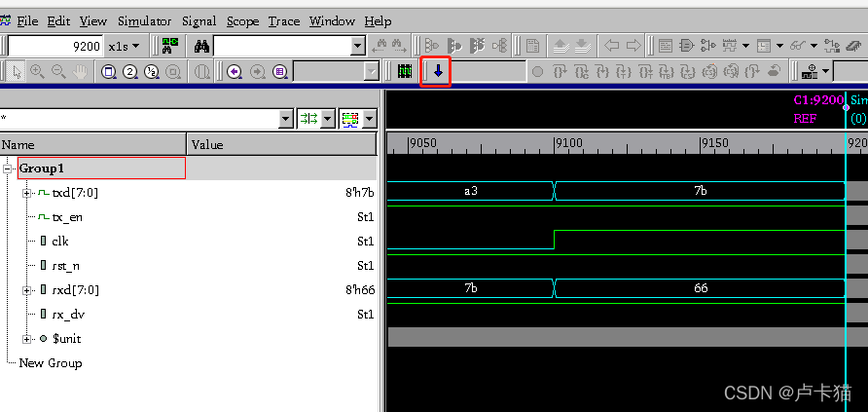Expand the rxd[7:0] bus signal
This screenshot has width=868, height=412.
coord(27,290)
